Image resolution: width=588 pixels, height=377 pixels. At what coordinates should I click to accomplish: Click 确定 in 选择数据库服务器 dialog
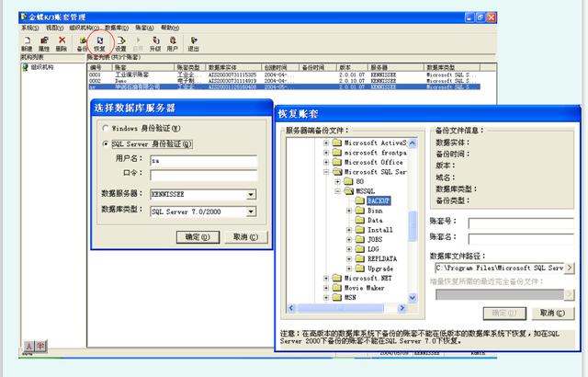click(198, 237)
